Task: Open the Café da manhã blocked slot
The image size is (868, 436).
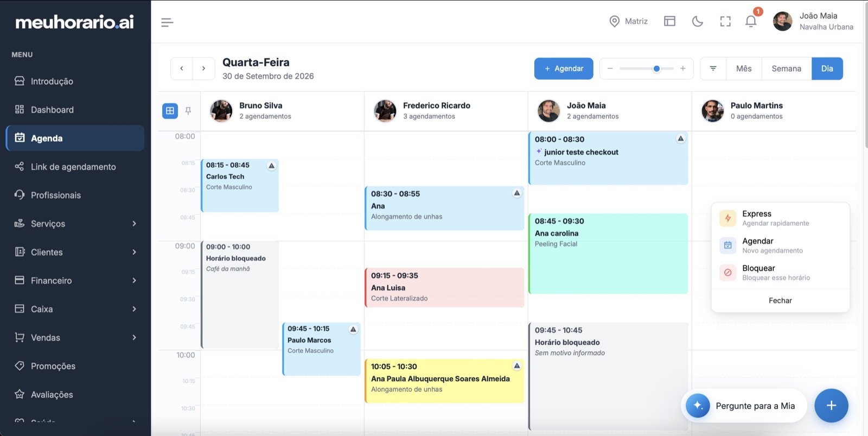Action: pos(240,294)
